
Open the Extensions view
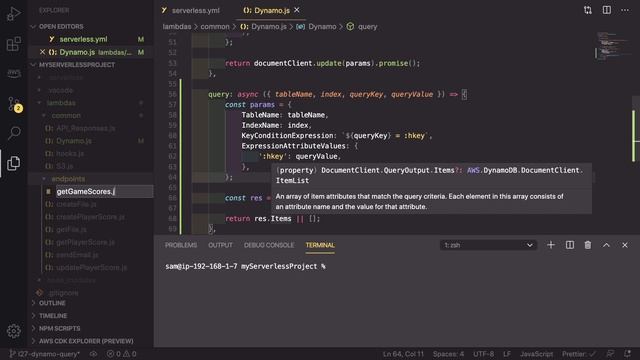(13, 44)
